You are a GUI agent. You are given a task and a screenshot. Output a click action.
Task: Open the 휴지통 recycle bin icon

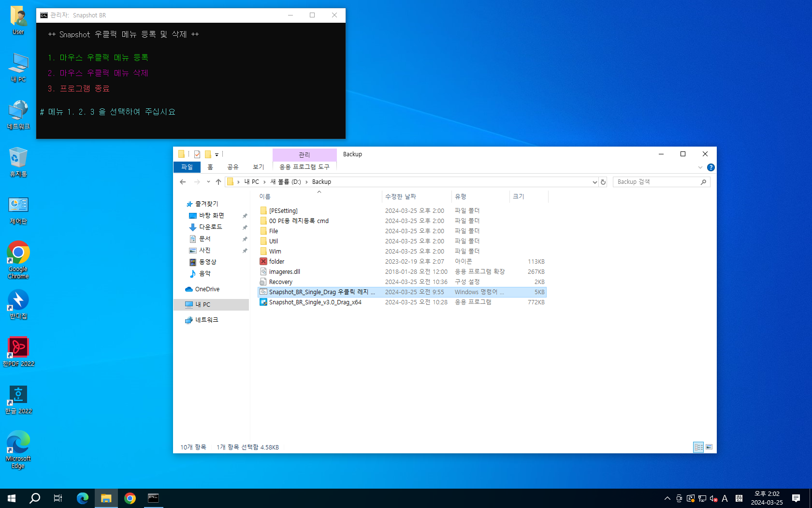[18, 163]
